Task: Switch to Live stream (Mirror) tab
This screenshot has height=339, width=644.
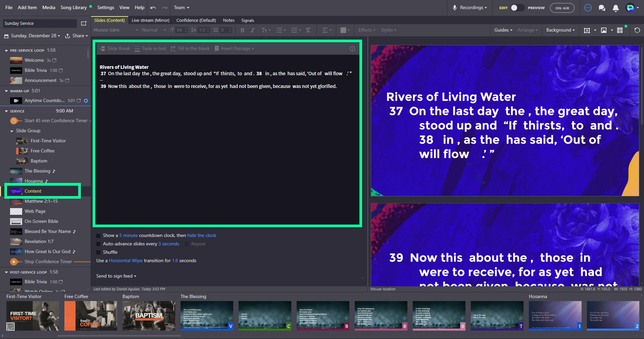Action: (150, 20)
